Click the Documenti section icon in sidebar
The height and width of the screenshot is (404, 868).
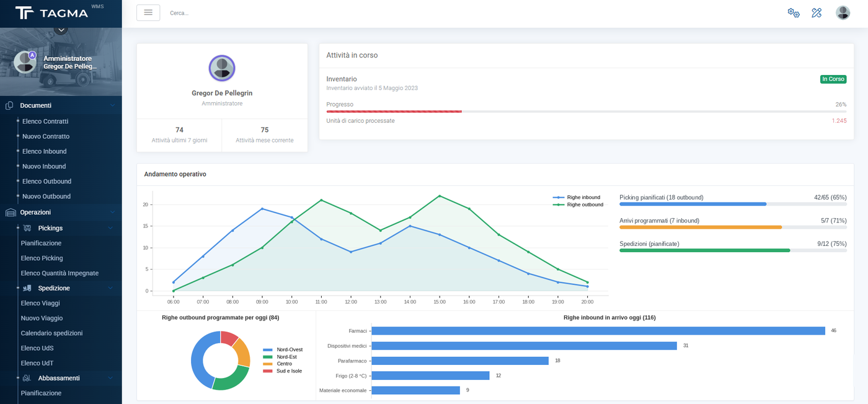point(9,106)
